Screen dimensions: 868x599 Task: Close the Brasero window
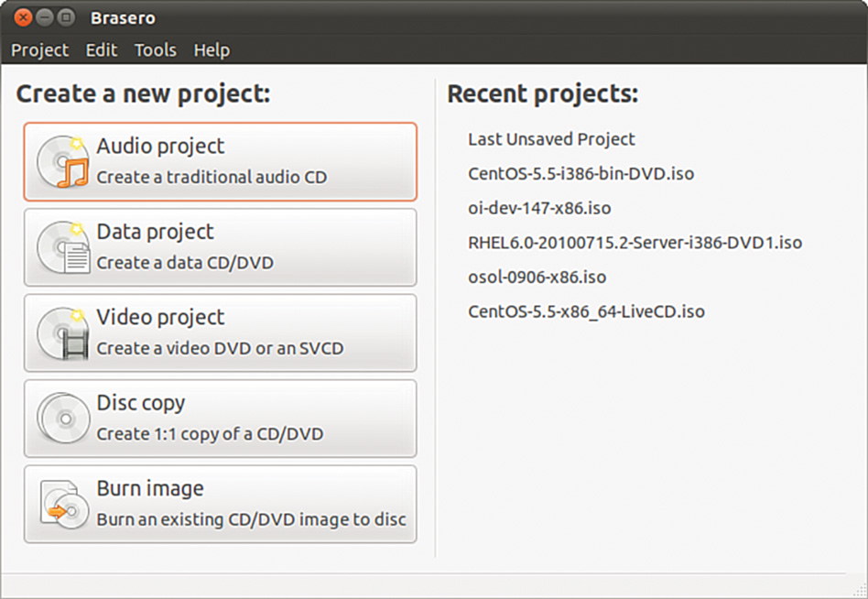click(23, 17)
